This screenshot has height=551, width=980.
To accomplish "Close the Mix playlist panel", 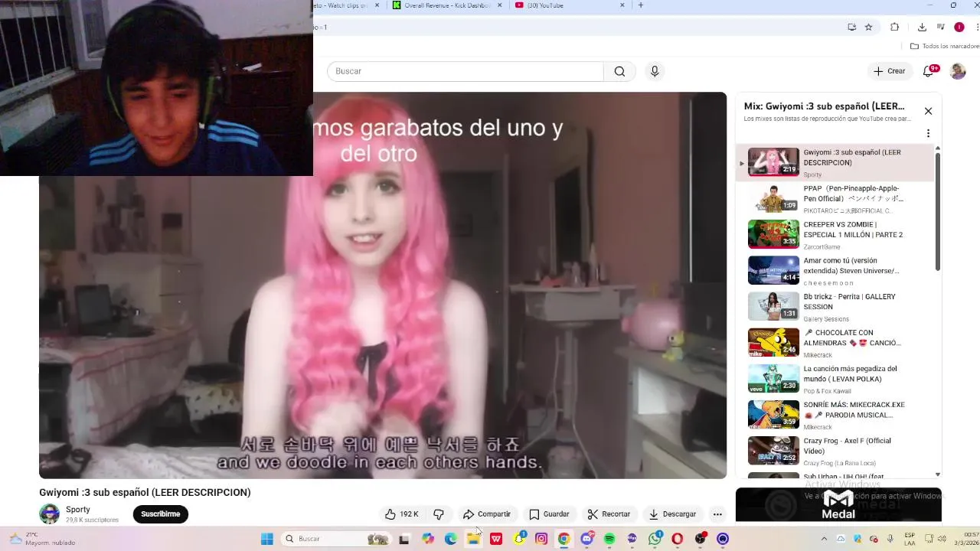I will coord(928,111).
